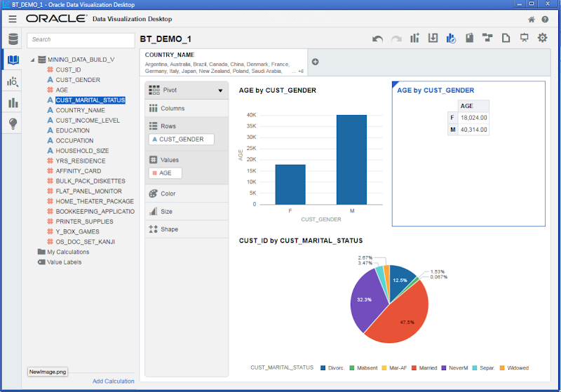Viewport: 561px width, 392px height.
Task: Click the Add Calculation link
Action: pyautogui.click(x=114, y=381)
